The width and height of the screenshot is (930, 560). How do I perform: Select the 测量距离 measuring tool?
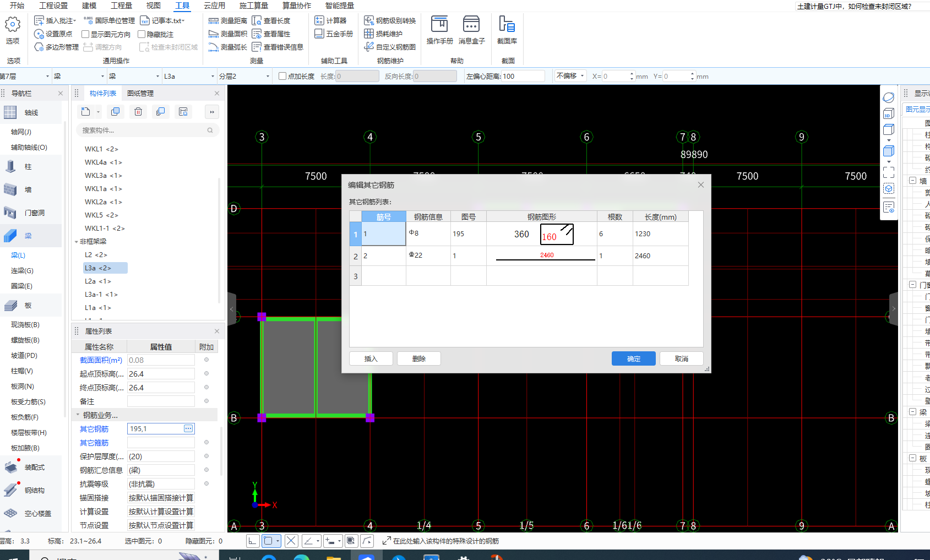[228, 20]
